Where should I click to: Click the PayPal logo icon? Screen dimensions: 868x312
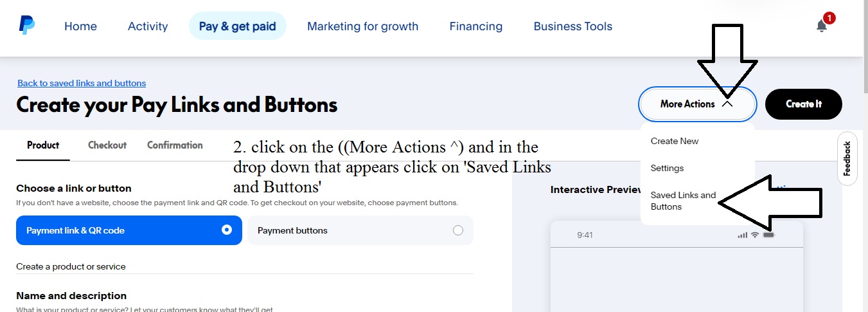coord(26,26)
